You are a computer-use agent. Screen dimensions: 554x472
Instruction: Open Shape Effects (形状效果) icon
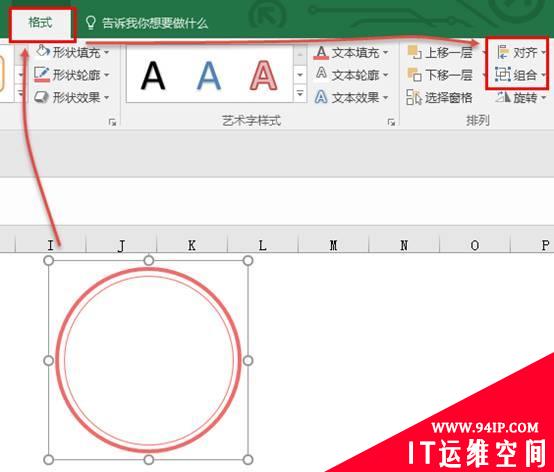[x=42, y=97]
